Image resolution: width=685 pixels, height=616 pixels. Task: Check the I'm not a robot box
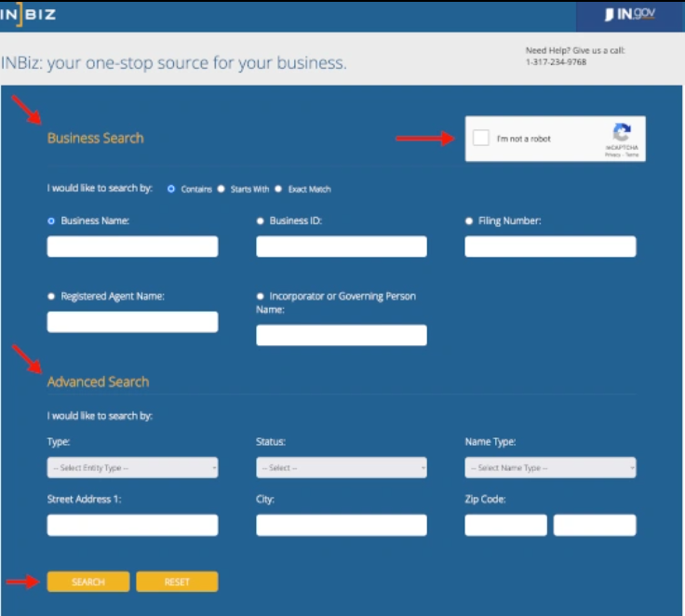point(480,139)
